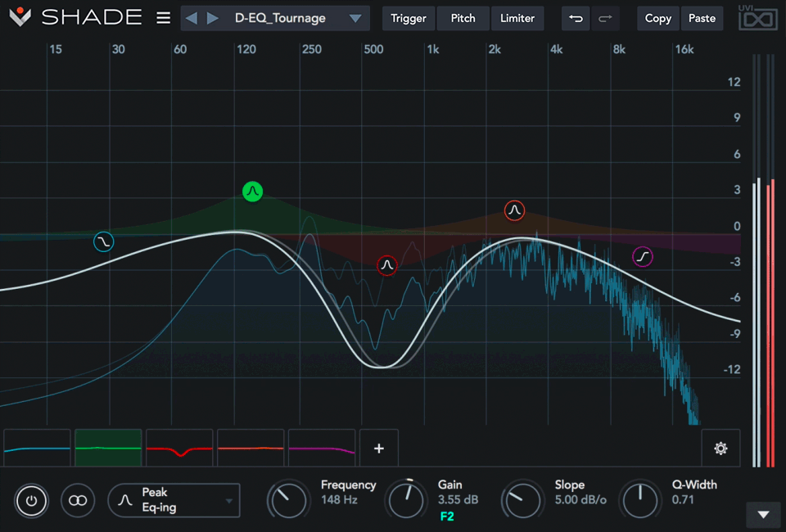The width and height of the screenshot is (786, 532).
Task: Open the Trigger tab
Action: 409,18
